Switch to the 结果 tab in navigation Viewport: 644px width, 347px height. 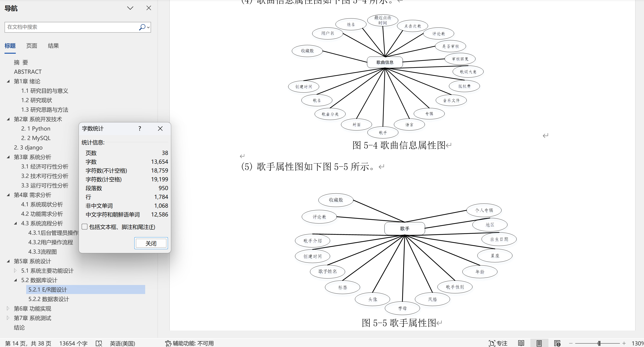pyautogui.click(x=53, y=46)
